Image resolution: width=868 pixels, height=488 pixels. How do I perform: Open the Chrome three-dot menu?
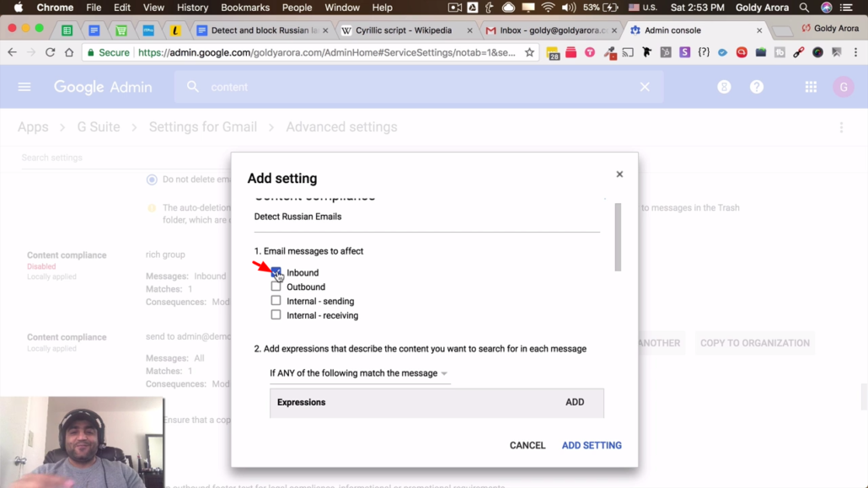tap(856, 52)
